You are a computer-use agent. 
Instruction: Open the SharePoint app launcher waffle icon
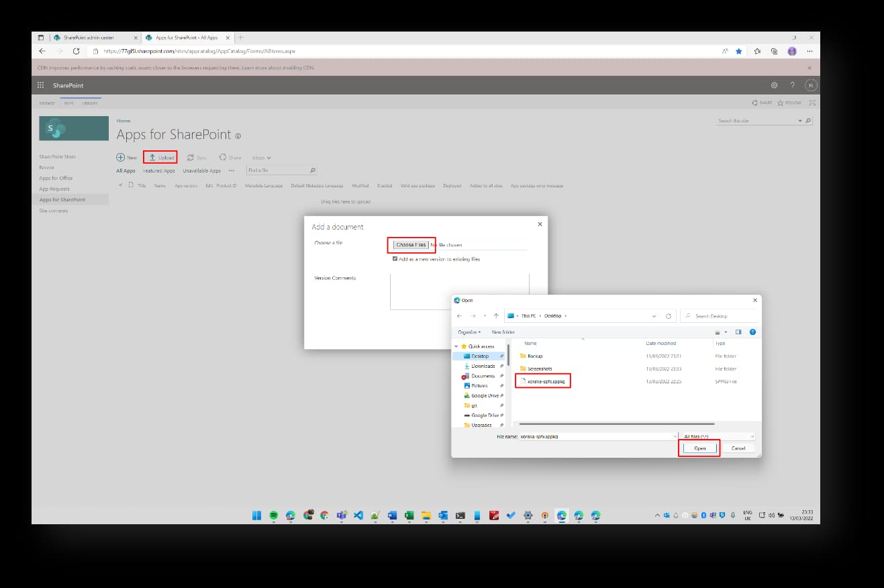[x=40, y=85]
